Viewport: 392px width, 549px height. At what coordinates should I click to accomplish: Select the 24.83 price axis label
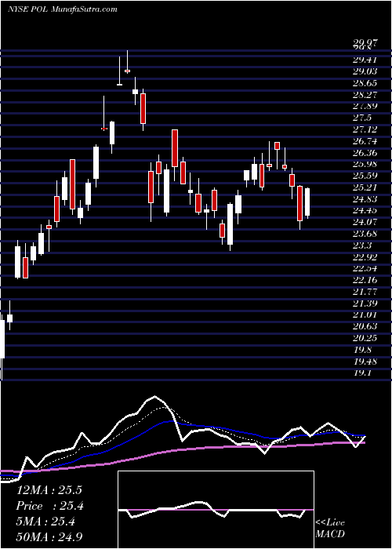(x=365, y=198)
